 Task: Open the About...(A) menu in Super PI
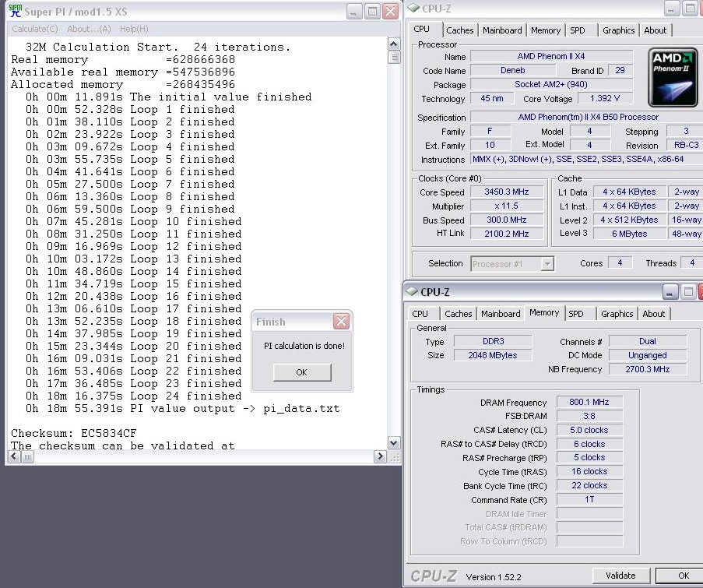(x=89, y=29)
